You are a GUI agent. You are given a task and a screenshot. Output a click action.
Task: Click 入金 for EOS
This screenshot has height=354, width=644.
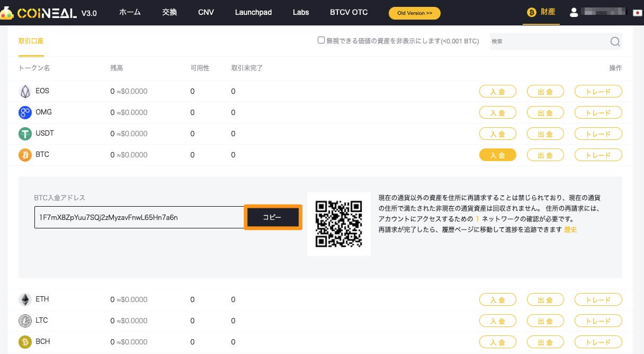[497, 91]
